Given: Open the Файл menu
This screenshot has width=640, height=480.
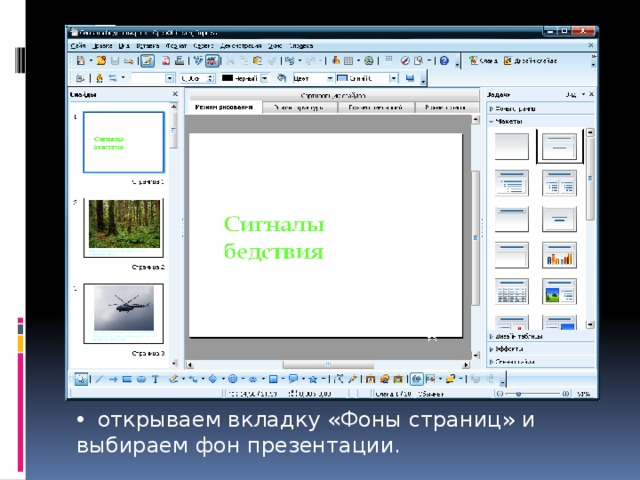Looking at the screenshot, I should 78,46.
